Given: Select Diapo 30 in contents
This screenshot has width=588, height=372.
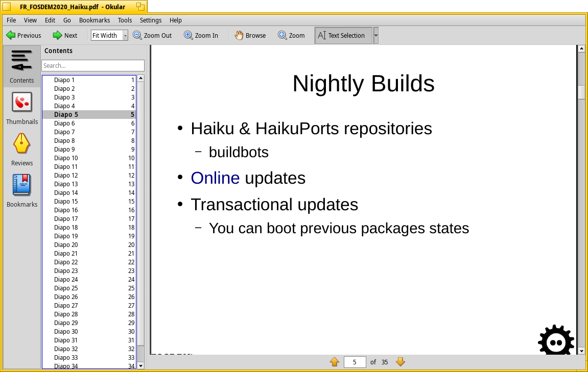Looking at the screenshot, I should (x=89, y=332).
